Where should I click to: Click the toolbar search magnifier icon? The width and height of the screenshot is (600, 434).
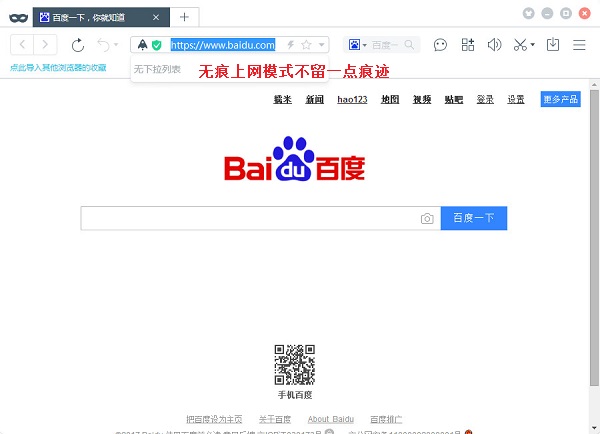409,45
